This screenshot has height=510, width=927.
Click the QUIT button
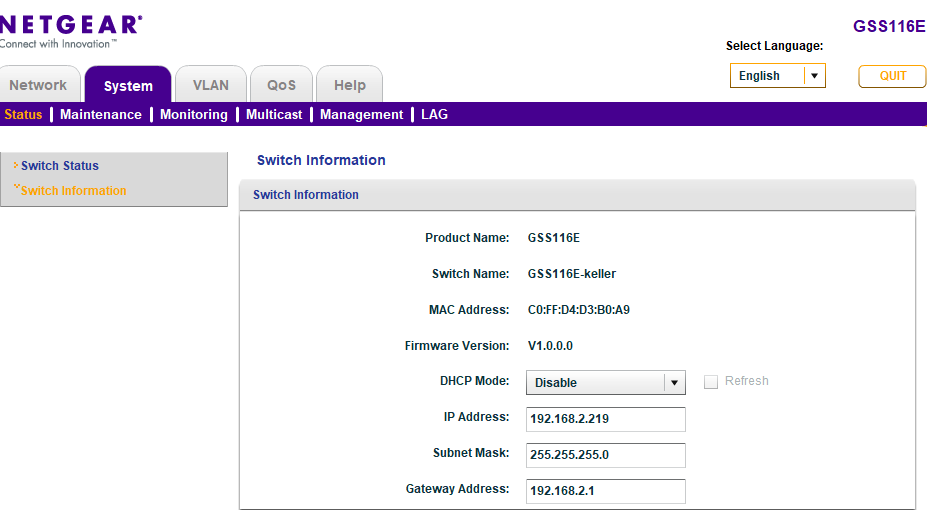pos(892,76)
